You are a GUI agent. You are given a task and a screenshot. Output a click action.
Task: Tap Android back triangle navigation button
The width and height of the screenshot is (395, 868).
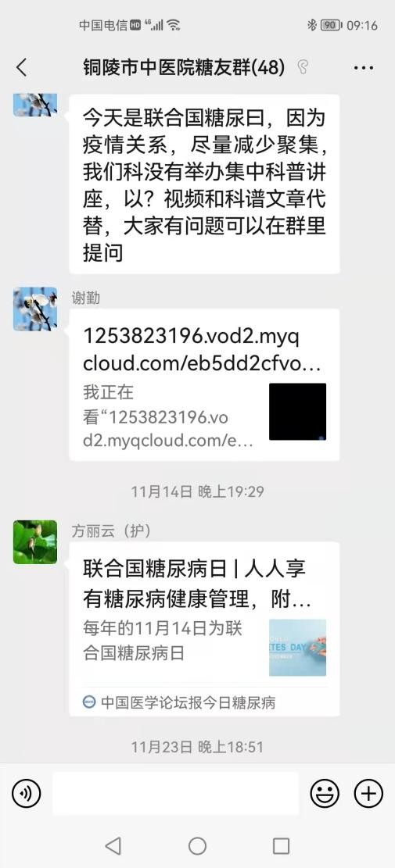pyautogui.click(x=113, y=845)
